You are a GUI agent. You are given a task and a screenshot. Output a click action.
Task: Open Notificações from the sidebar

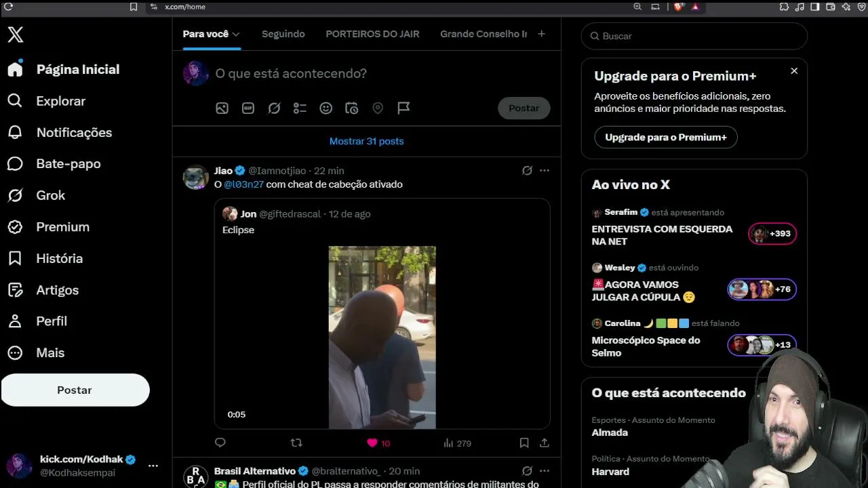[60, 132]
